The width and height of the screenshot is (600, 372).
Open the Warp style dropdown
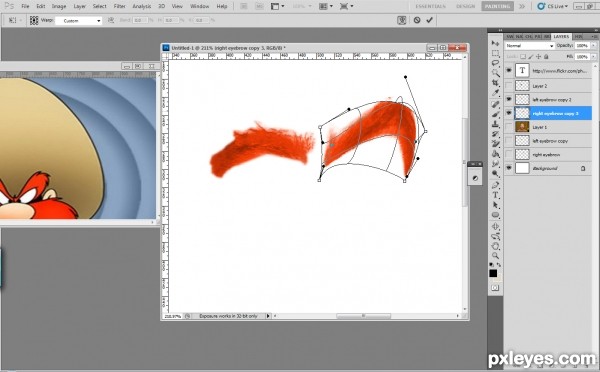coord(78,21)
